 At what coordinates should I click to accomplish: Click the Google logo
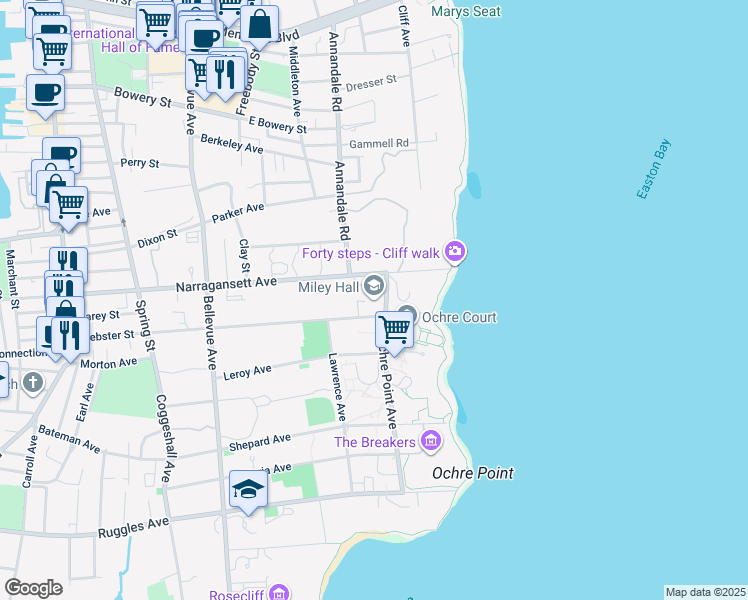point(33,587)
